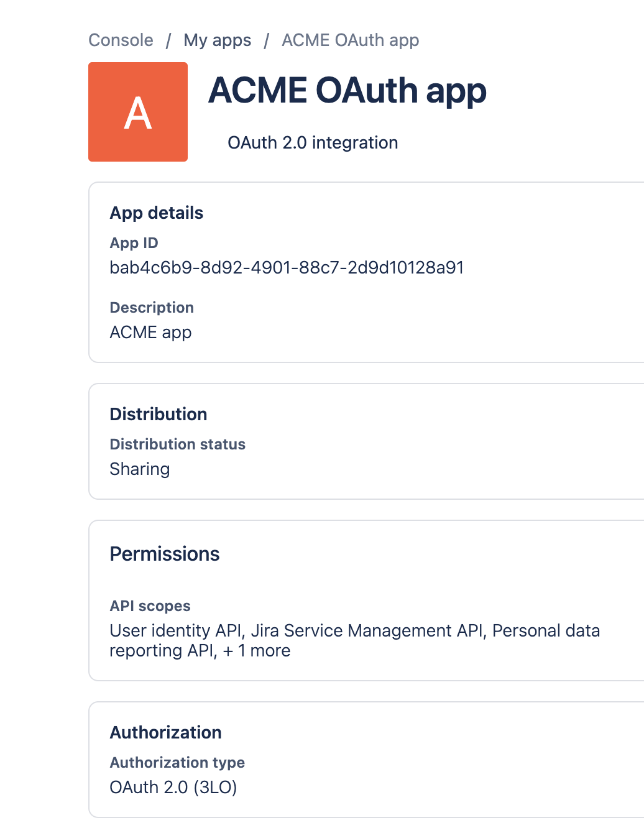Click the Authorization type label

click(177, 763)
